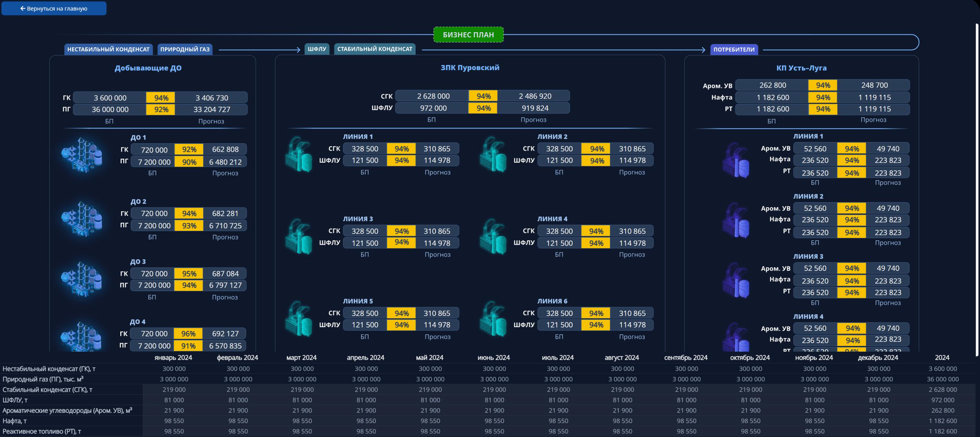Viewport: 980px width, 437px height.
Task: Click КП Усть-Луга Линия 1 purple plant icon
Action: pos(736,160)
